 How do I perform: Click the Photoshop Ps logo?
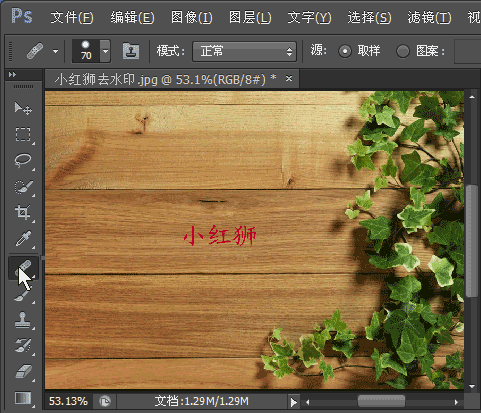pyautogui.click(x=22, y=16)
